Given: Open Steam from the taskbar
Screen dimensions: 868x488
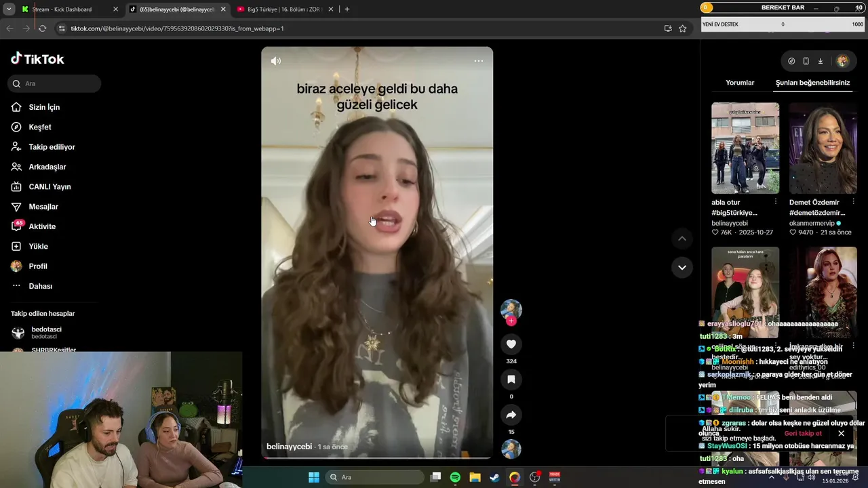Looking at the screenshot, I should pyautogui.click(x=494, y=477).
